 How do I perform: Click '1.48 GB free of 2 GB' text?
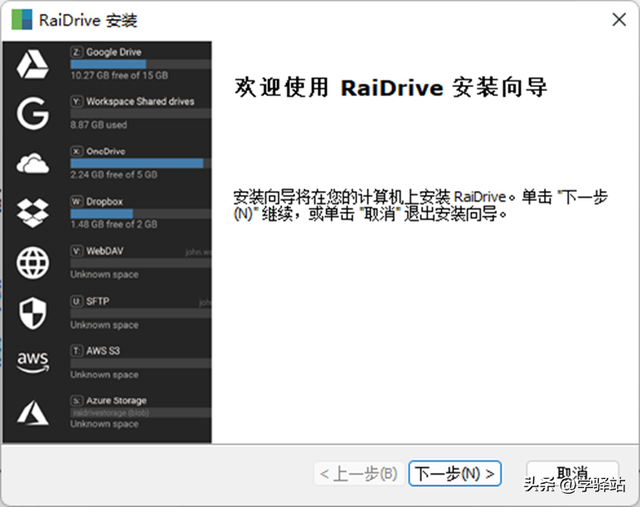tap(114, 224)
